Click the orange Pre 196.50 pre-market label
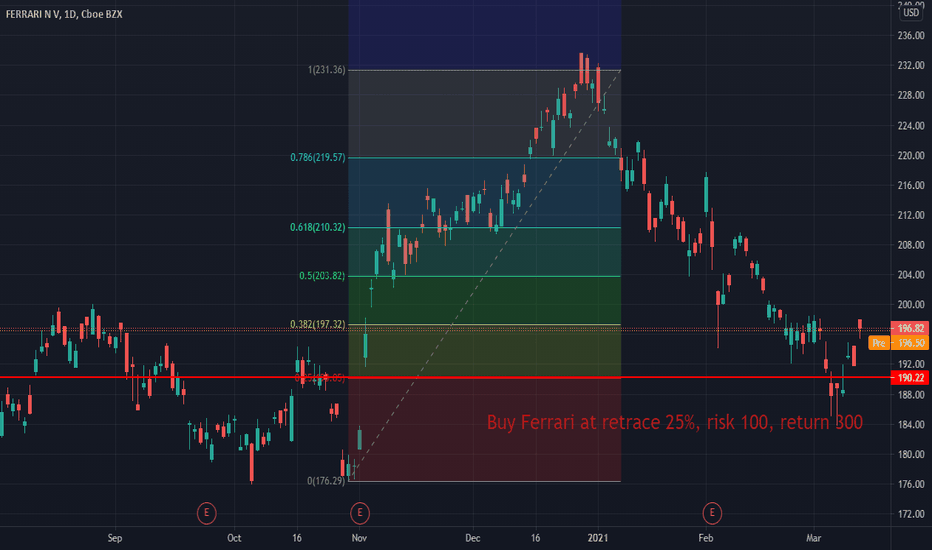932x550 pixels. pyautogui.click(x=899, y=343)
